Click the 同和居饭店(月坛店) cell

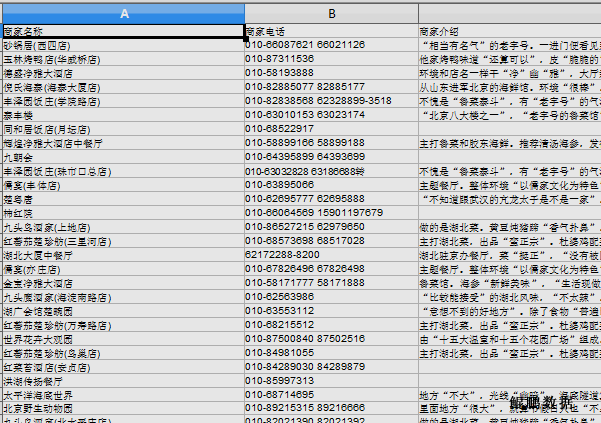(123, 129)
